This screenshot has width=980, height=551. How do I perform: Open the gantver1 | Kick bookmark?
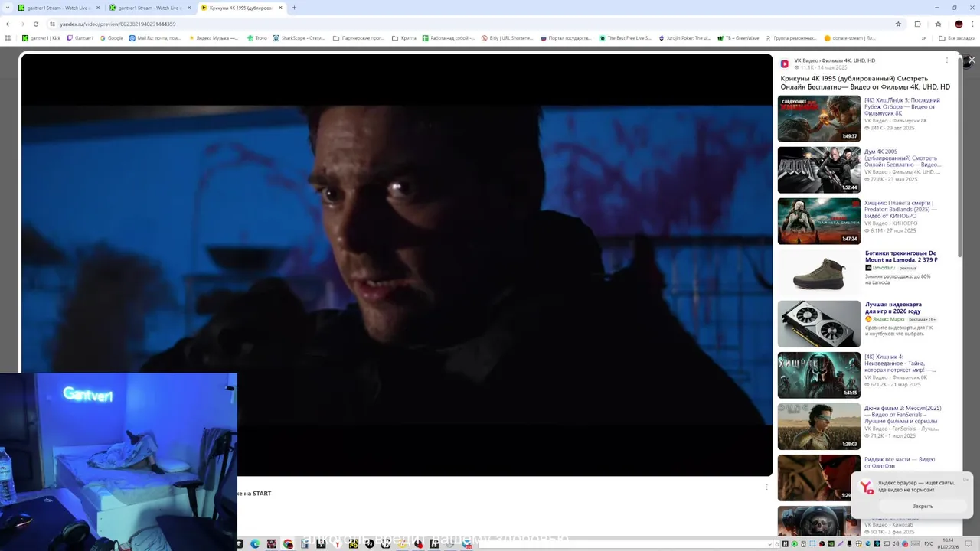[x=41, y=37]
